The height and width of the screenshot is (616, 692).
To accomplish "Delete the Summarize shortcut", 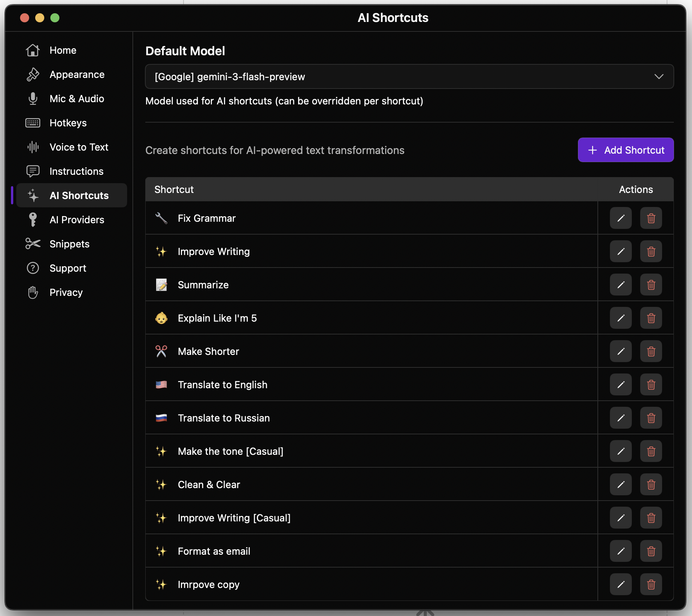I will pyautogui.click(x=651, y=285).
